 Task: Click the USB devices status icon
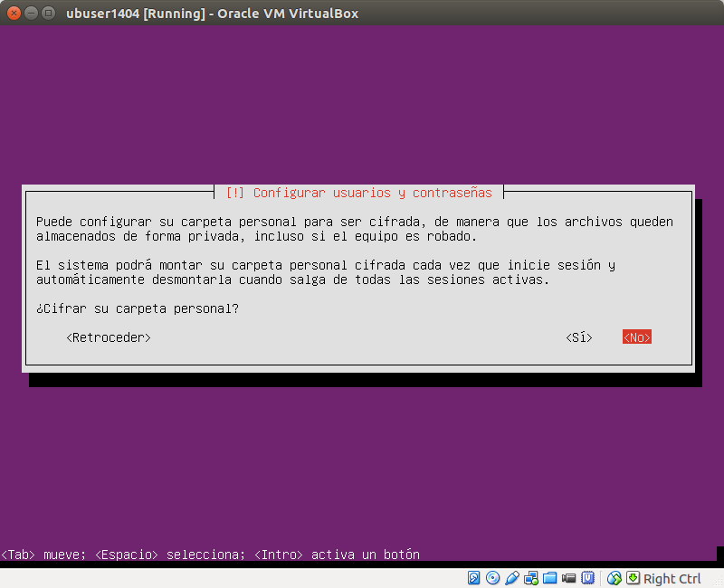coord(510,578)
